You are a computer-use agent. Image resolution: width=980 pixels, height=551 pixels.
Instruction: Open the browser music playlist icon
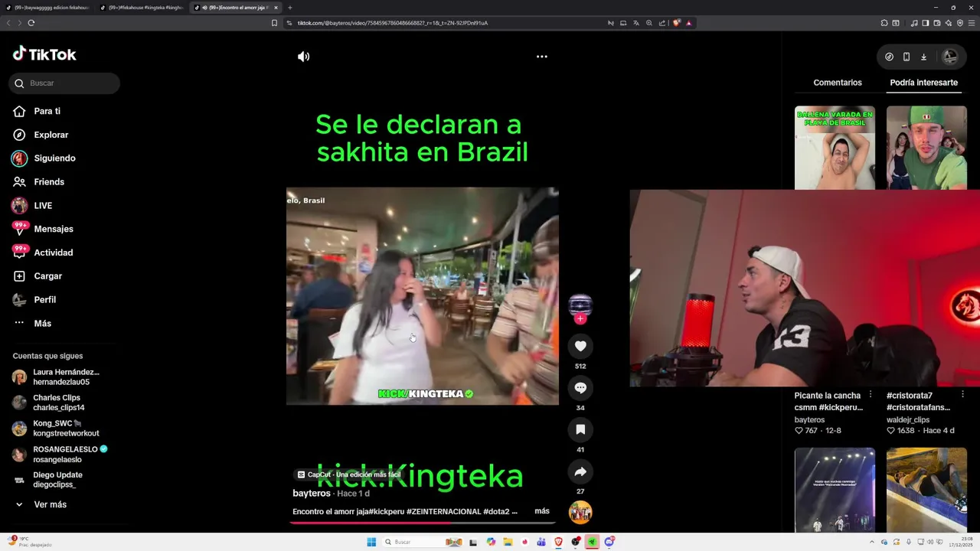click(914, 23)
